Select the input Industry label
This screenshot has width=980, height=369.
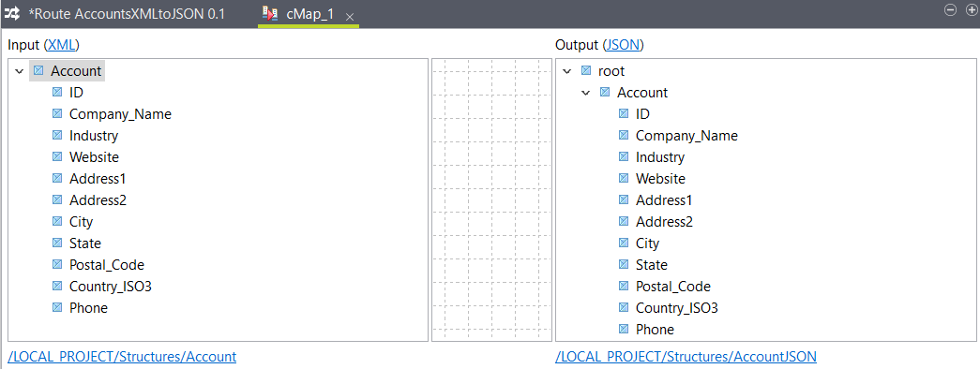pyautogui.click(x=94, y=136)
